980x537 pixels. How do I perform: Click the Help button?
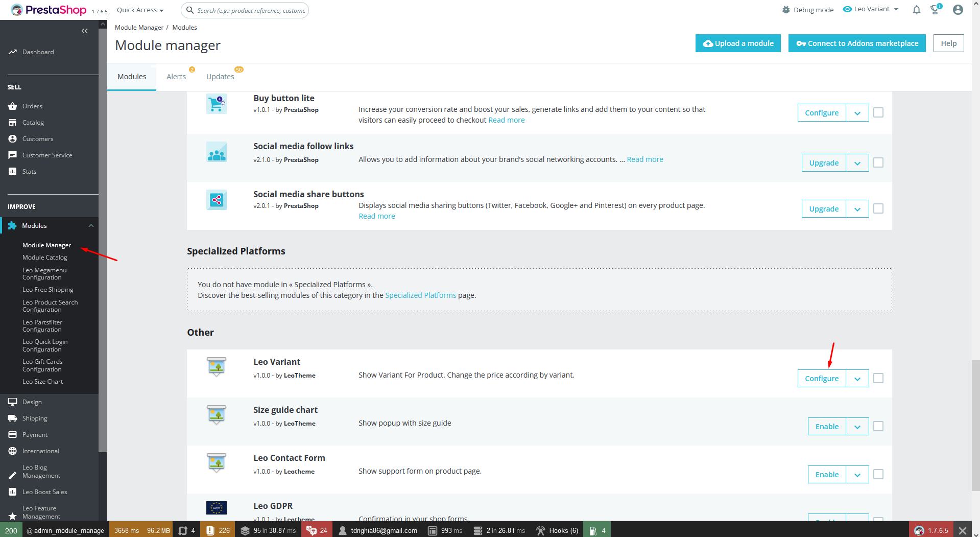click(x=949, y=43)
